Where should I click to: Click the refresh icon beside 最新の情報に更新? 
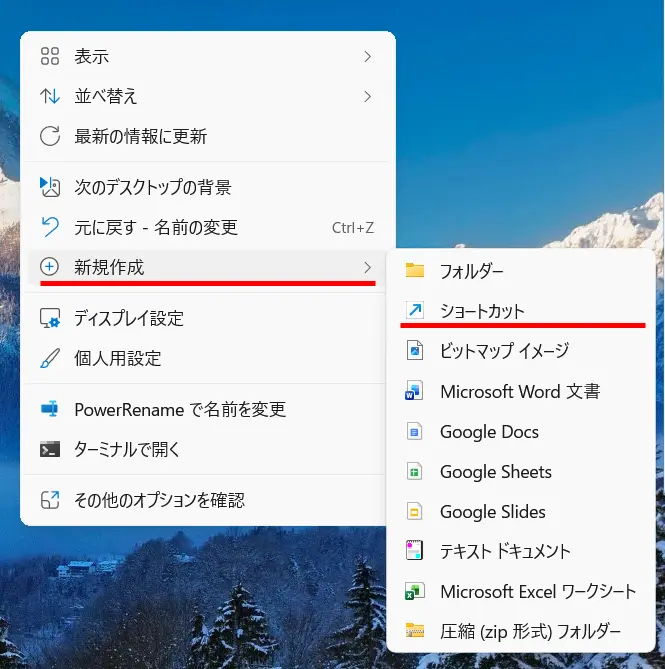point(49,136)
